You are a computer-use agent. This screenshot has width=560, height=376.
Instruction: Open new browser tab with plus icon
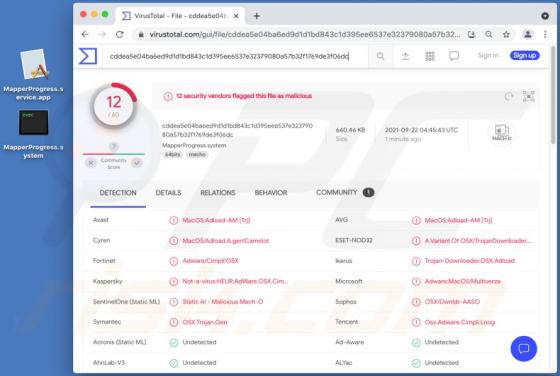point(256,16)
